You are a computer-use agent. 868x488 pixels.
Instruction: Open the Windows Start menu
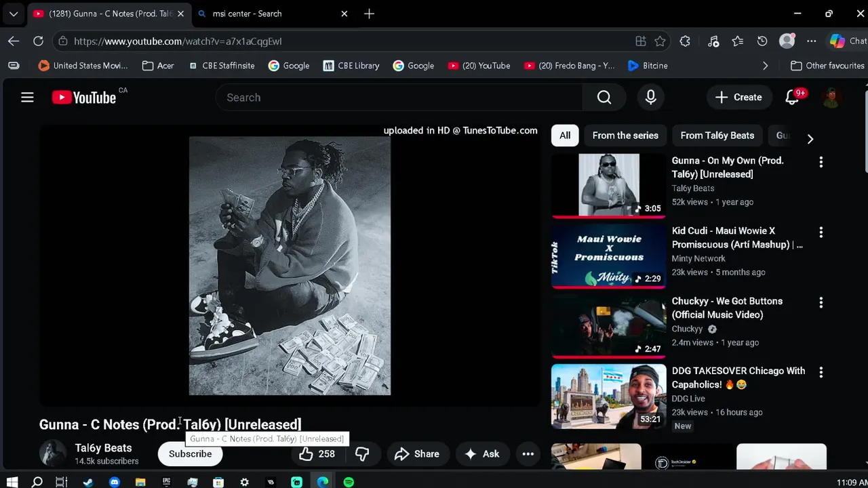click(12, 482)
